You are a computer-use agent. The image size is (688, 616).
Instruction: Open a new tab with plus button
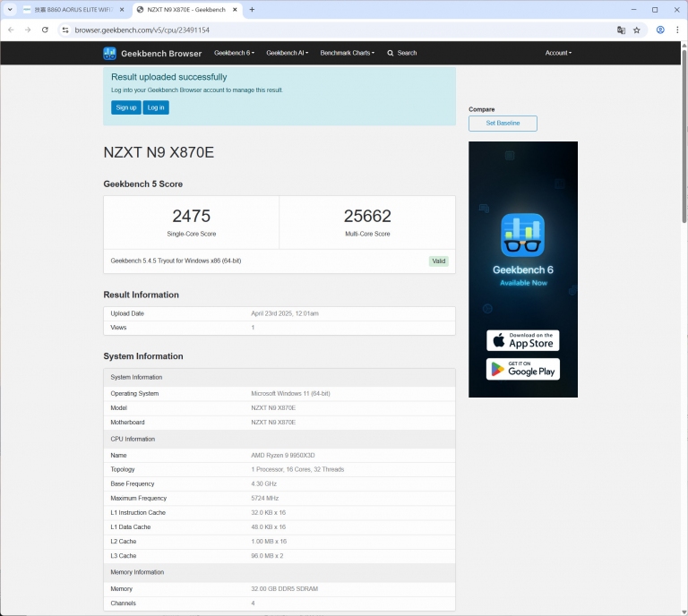(x=252, y=9)
